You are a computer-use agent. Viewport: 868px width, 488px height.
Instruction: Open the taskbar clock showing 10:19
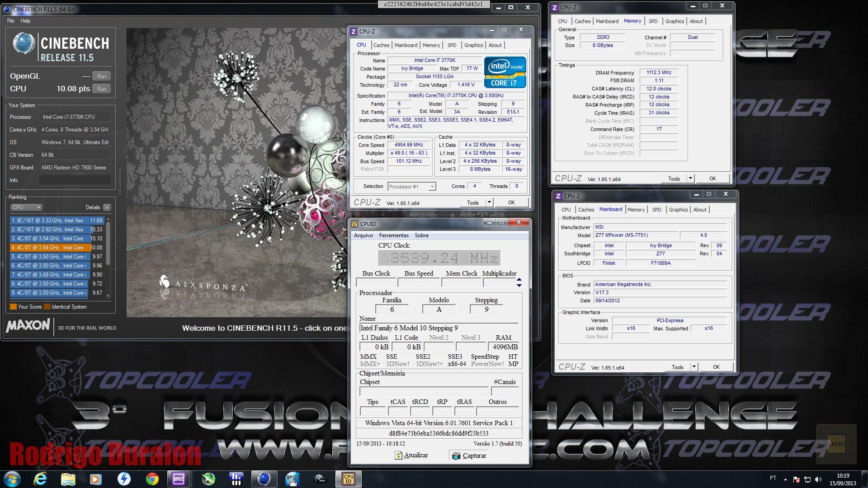843,479
